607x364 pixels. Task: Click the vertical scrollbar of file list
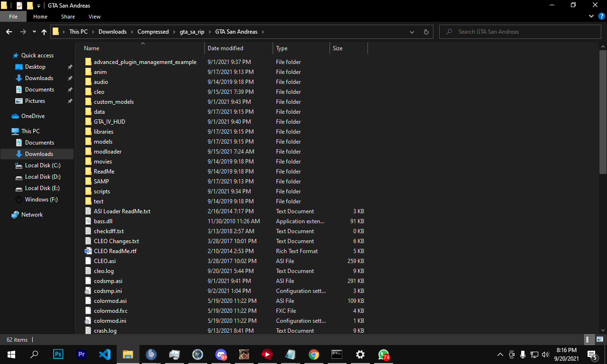point(603,111)
